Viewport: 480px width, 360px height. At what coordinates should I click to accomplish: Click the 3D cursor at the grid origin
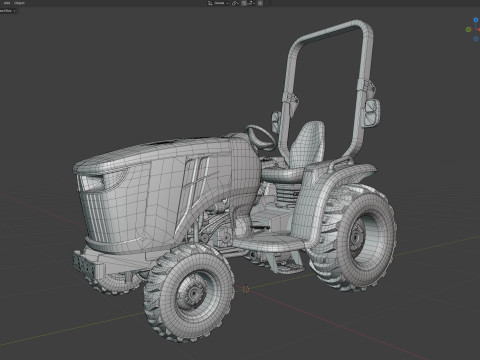point(246,289)
